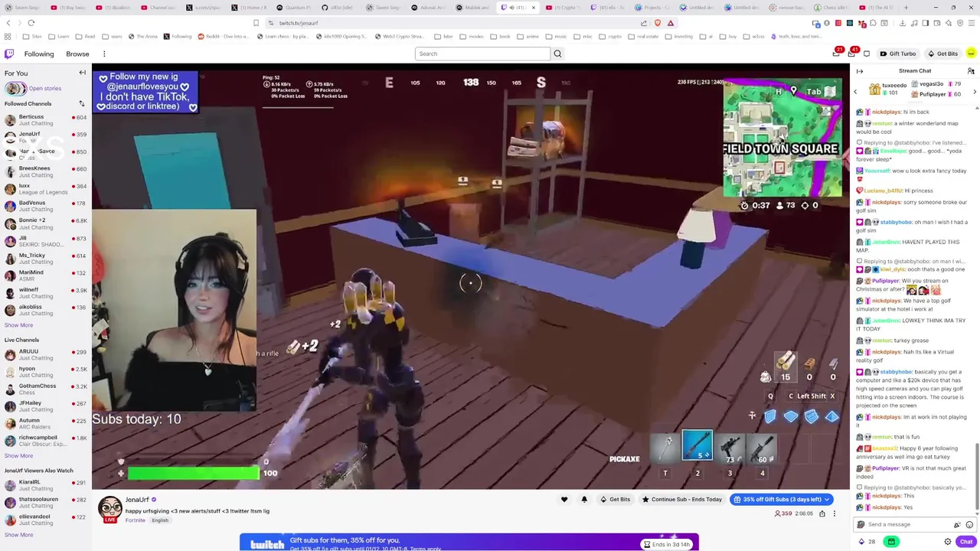Click Get Bits in the top navigation
Image resolution: width=980 pixels, height=551 pixels.
pyautogui.click(x=942, y=54)
